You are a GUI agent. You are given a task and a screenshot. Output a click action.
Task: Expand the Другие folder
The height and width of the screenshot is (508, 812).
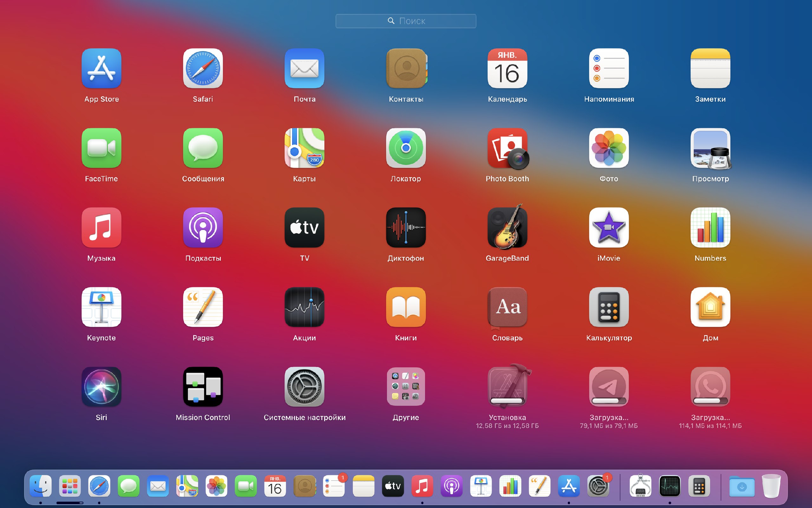click(406, 387)
